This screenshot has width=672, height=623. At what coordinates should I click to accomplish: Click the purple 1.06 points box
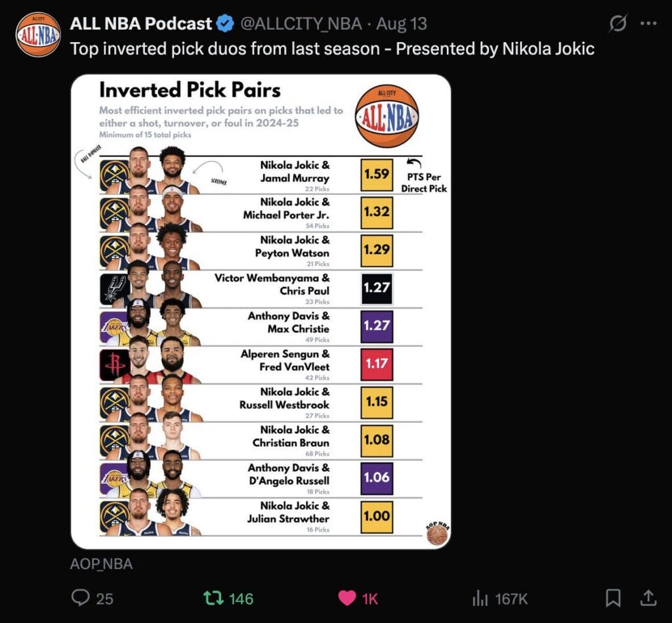tap(377, 478)
